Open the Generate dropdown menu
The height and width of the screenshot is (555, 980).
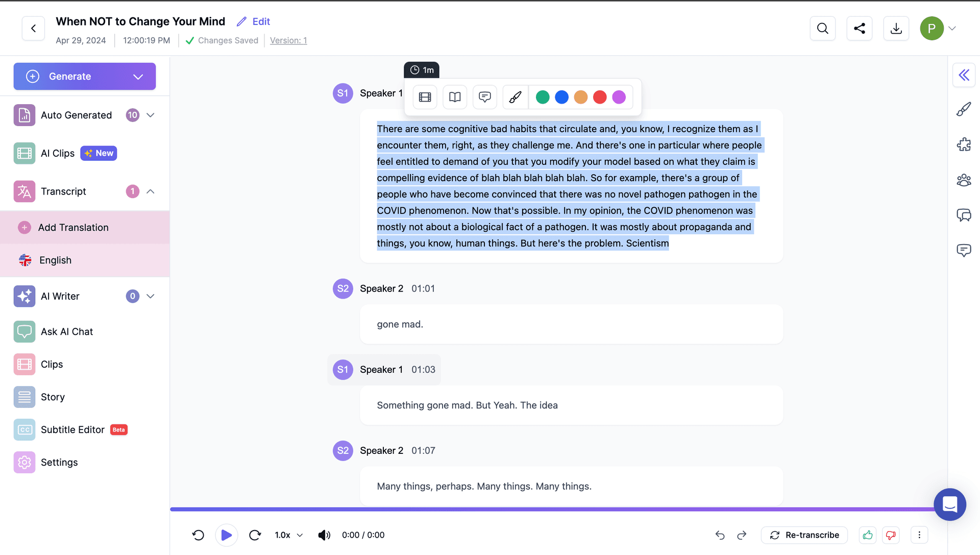tap(137, 76)
